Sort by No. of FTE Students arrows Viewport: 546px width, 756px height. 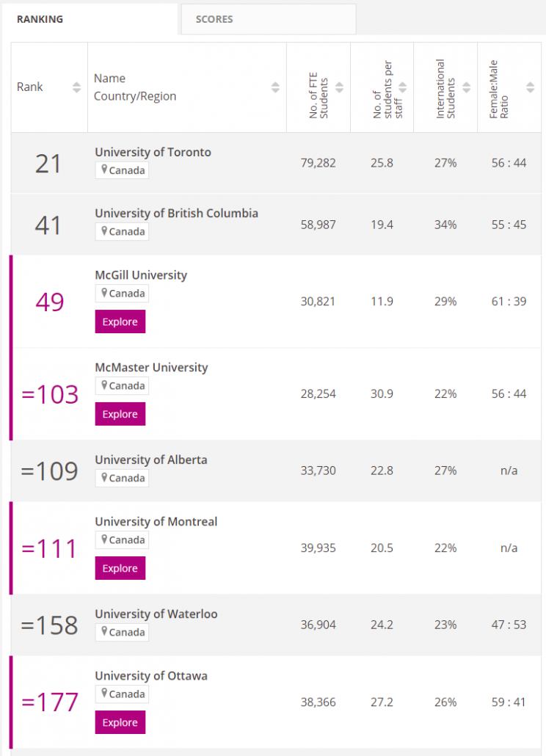[339, 87]
